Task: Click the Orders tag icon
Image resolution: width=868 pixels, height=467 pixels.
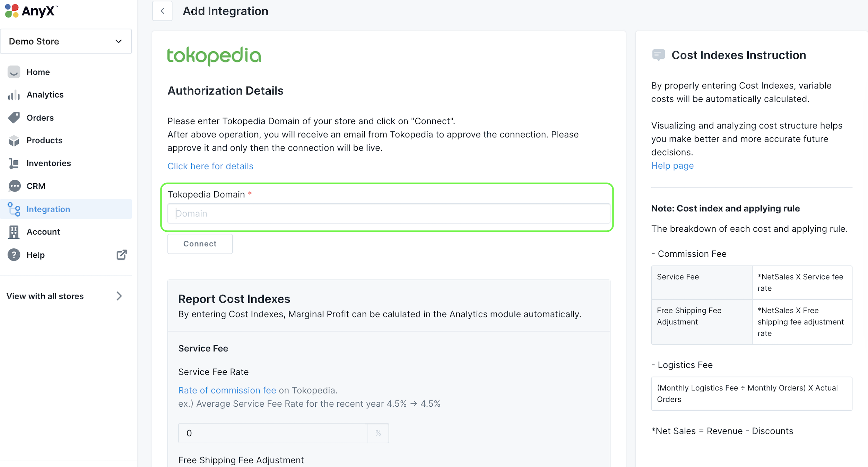Action: (14, 118)
